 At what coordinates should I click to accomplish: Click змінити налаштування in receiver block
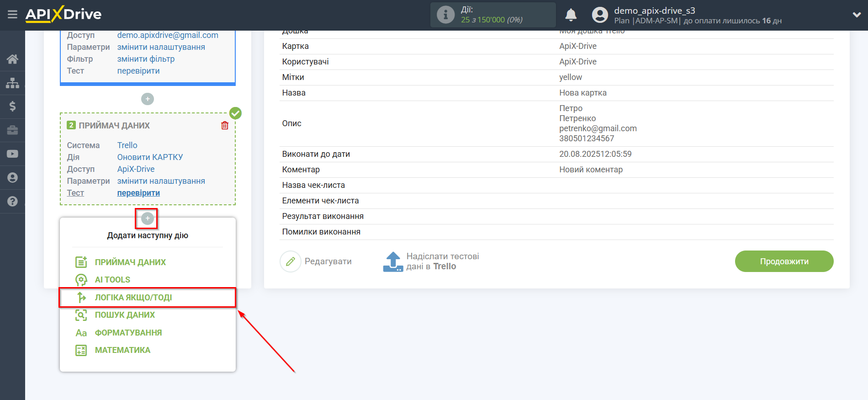tap(161, 181)
